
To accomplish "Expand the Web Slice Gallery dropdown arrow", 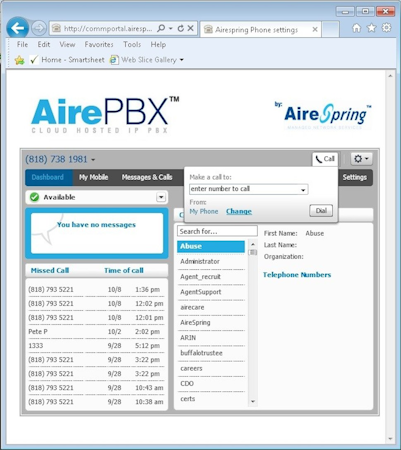I will coord(182,60).
